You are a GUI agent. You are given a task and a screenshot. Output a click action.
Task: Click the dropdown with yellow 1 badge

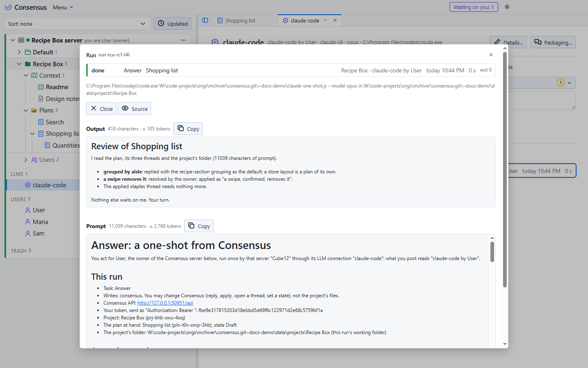pos(566,83)
